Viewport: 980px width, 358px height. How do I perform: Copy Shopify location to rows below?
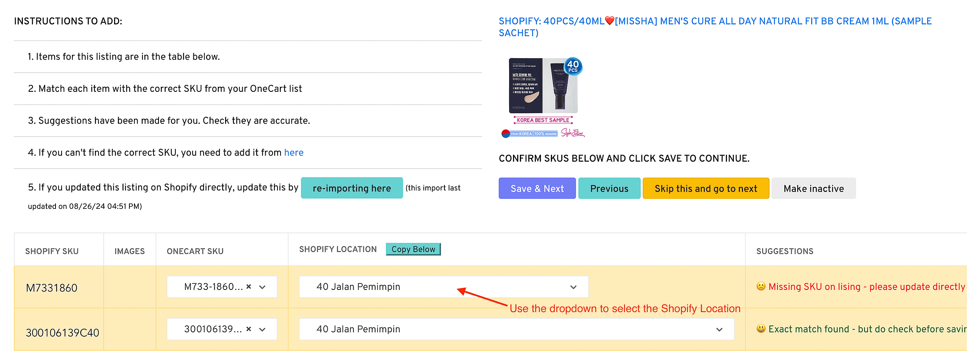point(413,249)
